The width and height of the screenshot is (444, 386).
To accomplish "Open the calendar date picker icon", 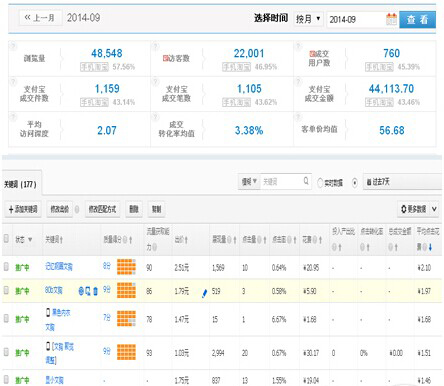I will (391, 19).
